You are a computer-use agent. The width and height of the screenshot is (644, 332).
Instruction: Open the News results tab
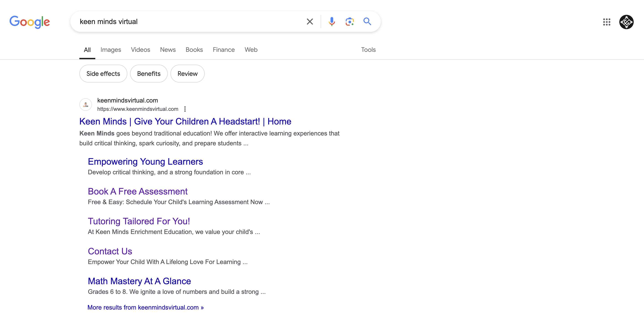point(168,50)
